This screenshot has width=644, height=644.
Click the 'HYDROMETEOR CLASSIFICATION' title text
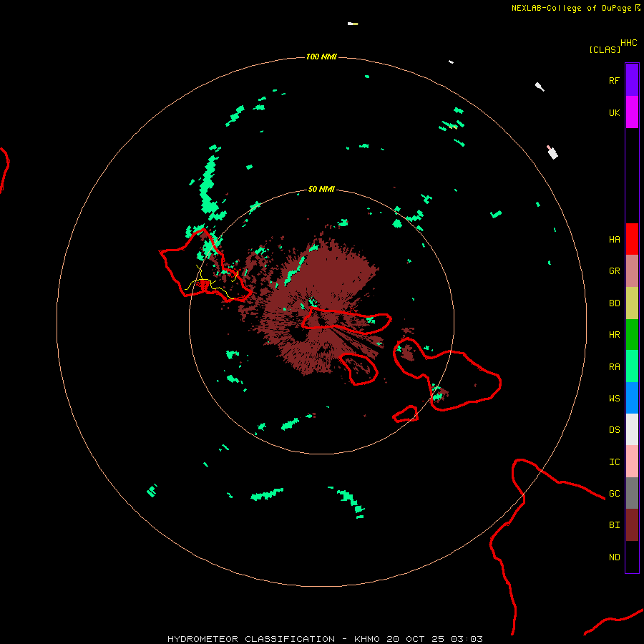click(x=251, y=639)
